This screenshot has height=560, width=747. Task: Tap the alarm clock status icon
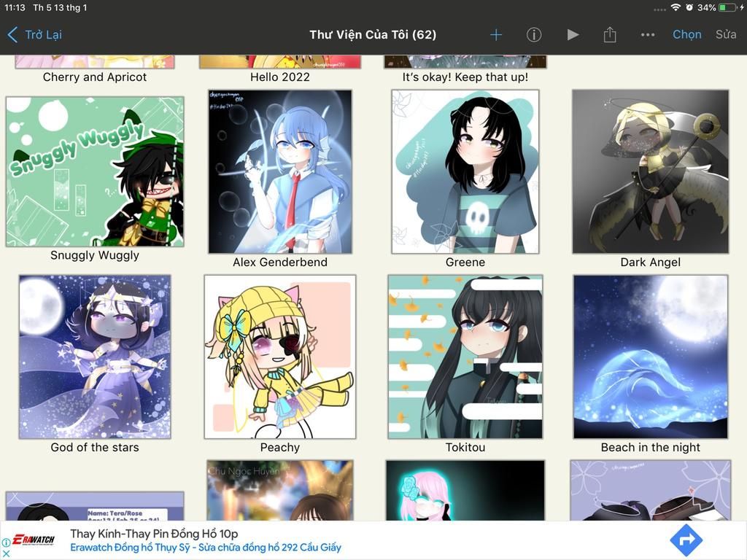(x=689, y=7)
